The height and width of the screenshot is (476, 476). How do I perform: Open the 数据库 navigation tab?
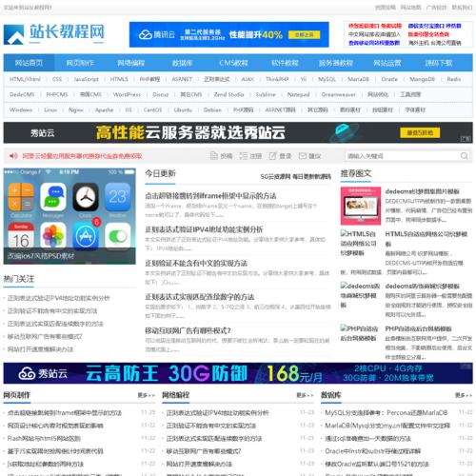click(182, 63)
